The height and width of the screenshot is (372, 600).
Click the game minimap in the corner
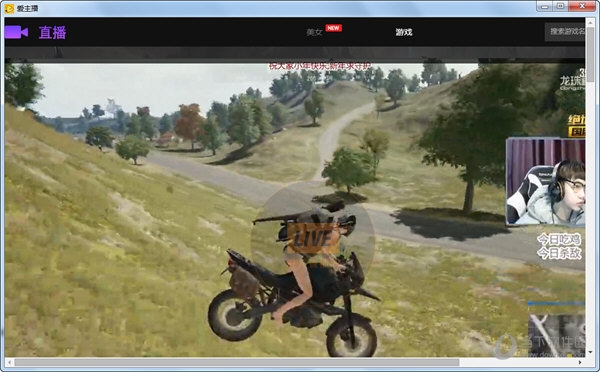tap(557, 335)
